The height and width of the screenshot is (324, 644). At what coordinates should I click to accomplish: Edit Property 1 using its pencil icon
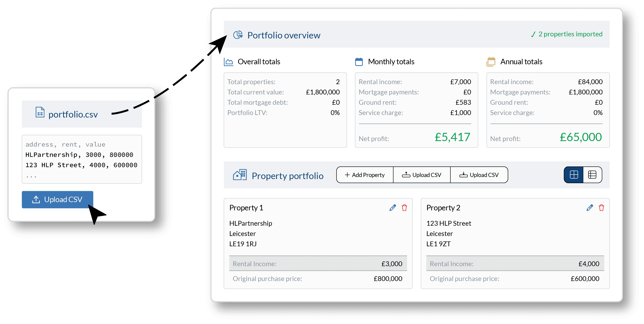392,207
